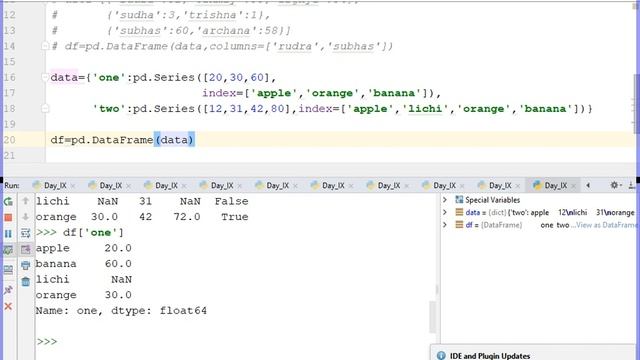Click the data variable list icon

click(459, 212)
